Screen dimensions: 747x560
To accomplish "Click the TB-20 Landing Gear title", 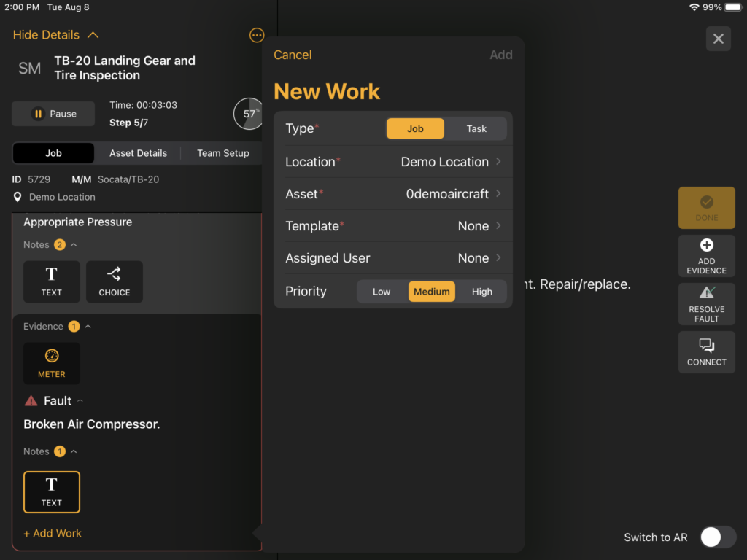I will 125,68.
